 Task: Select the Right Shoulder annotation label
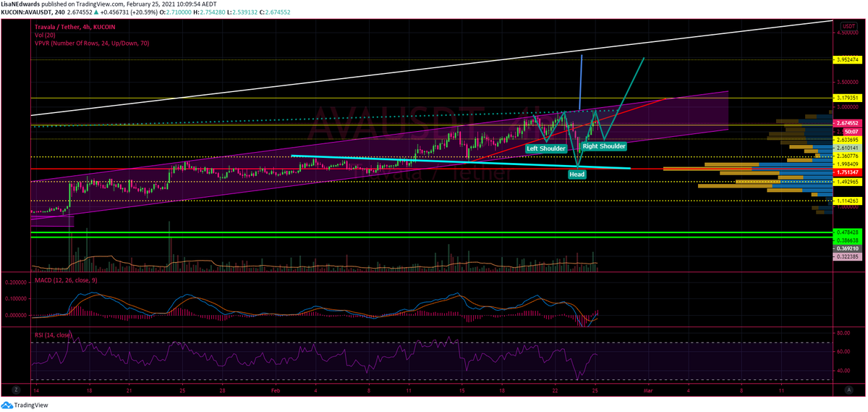604,146
